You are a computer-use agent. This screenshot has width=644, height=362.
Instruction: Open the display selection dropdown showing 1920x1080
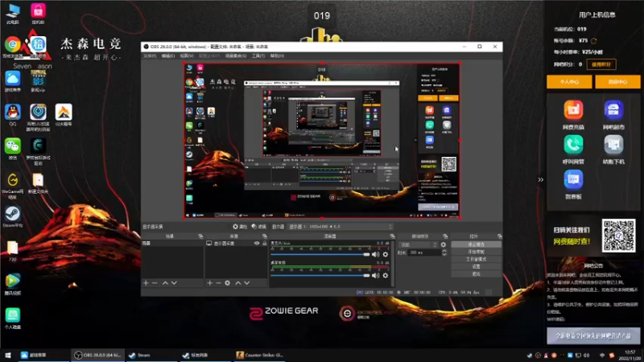[x=341, y=227]
